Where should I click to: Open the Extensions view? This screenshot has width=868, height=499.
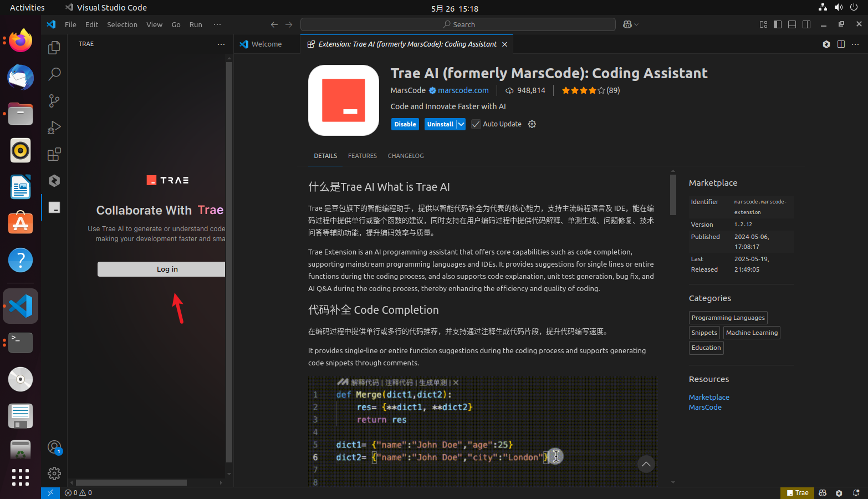[54, 154]
